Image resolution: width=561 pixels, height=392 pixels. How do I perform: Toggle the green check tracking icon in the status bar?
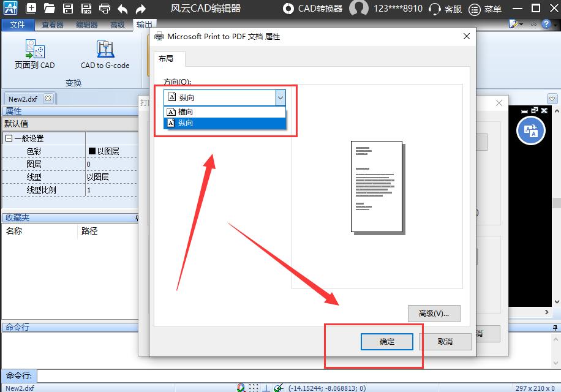pyautogui.click(x=278, y=388)
